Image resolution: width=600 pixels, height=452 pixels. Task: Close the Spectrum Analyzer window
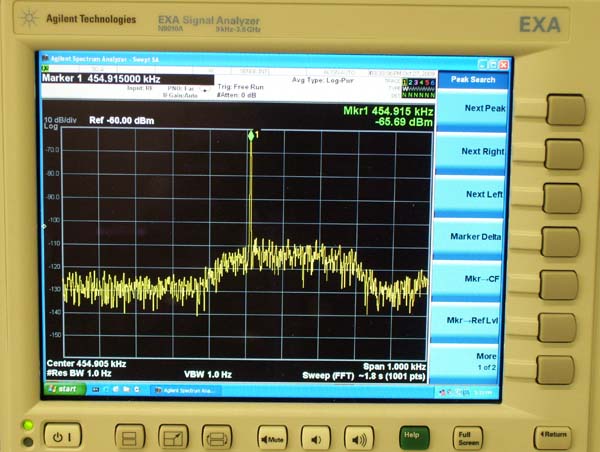pyautogui.click(x=504, y=65)
